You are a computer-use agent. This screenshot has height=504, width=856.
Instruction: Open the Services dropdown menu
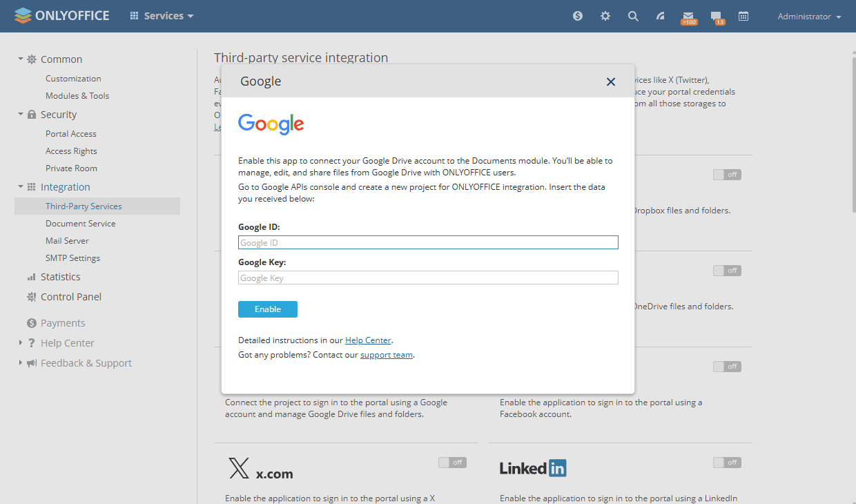pos(162,16)
